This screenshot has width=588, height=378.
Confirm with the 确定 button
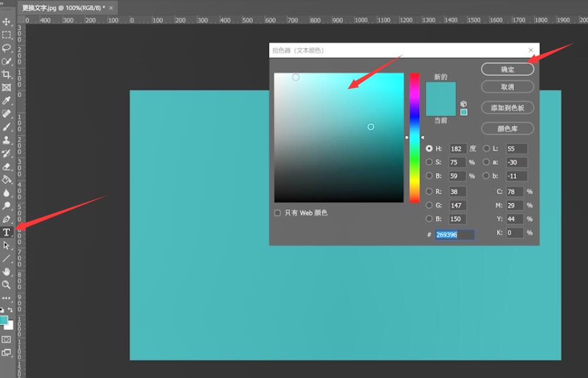point(508,69)
